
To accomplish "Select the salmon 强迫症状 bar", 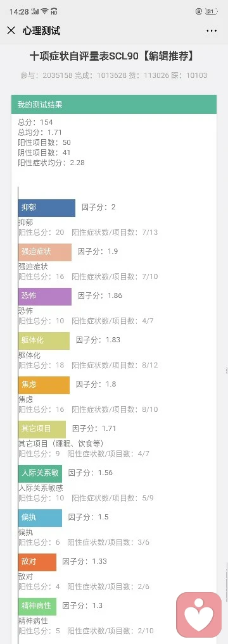I will click(x=45, y=252).
